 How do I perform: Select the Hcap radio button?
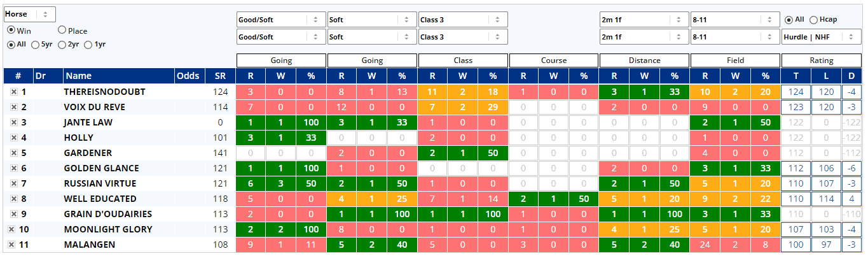[815, 20]
